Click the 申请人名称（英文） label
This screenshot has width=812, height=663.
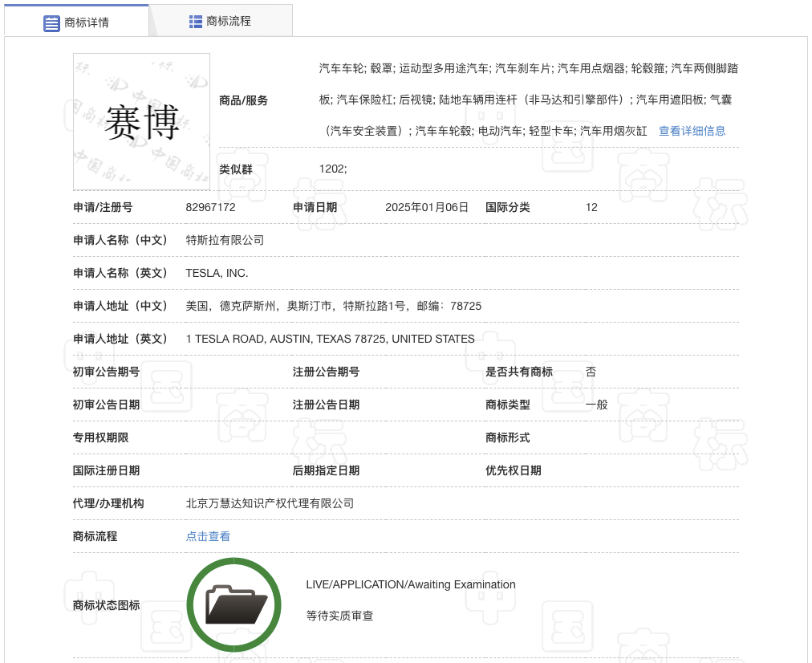120,273
